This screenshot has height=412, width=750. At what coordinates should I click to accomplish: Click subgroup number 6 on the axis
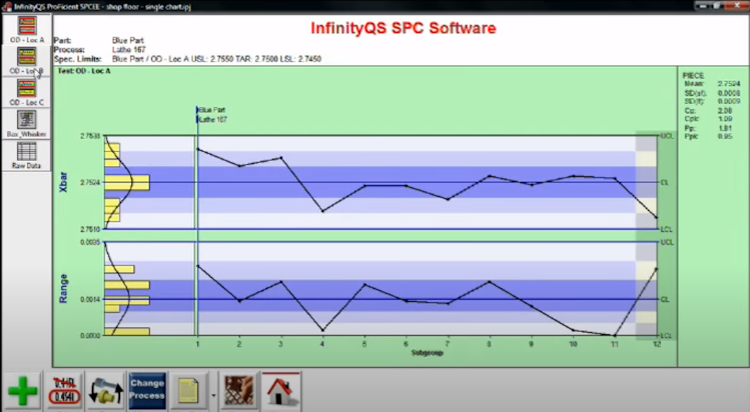click(406, 344)
